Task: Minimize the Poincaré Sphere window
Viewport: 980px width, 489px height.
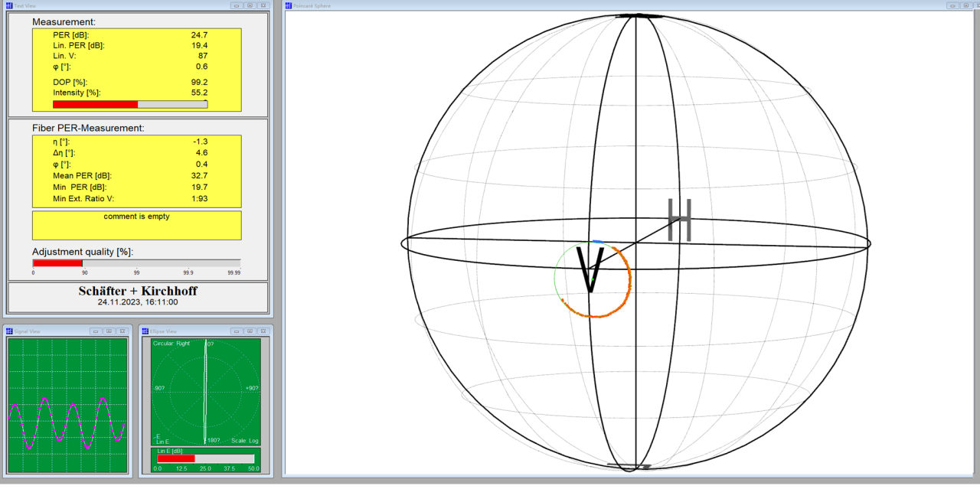Action: [x=952, y=5]
